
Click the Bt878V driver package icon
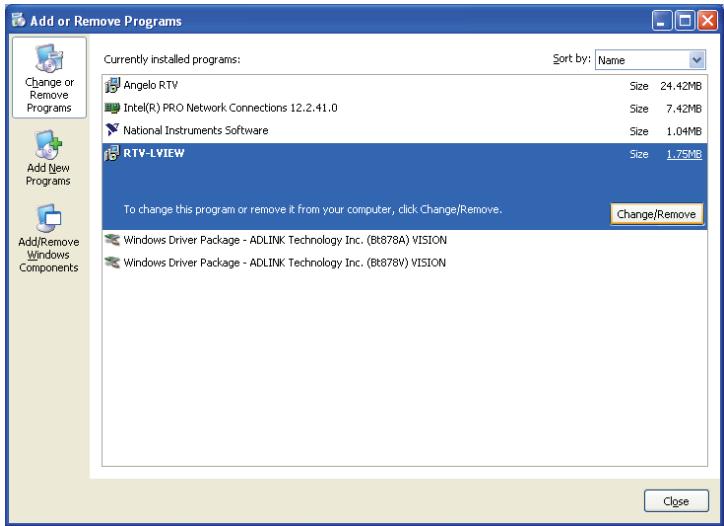(112, 262)
